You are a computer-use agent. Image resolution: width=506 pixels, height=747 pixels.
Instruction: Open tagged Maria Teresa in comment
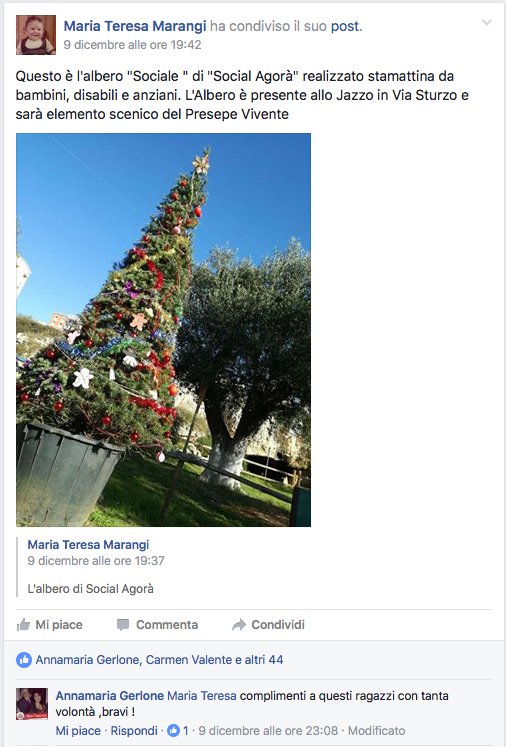coord(202,696)
